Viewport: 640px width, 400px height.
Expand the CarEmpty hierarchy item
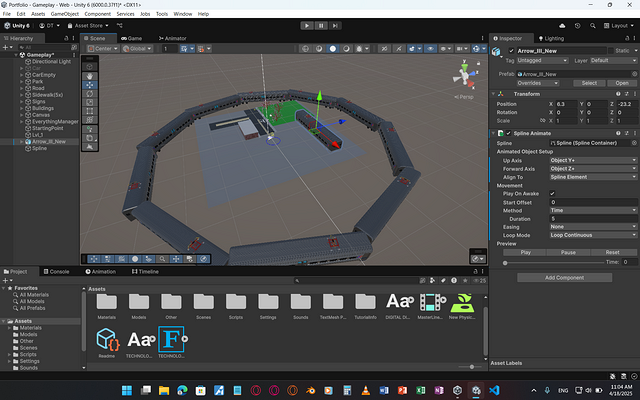[x=22, y=75]
